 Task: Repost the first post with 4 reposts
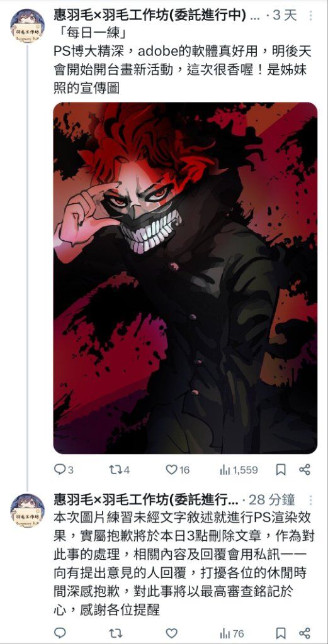click(x=119, y=469)
